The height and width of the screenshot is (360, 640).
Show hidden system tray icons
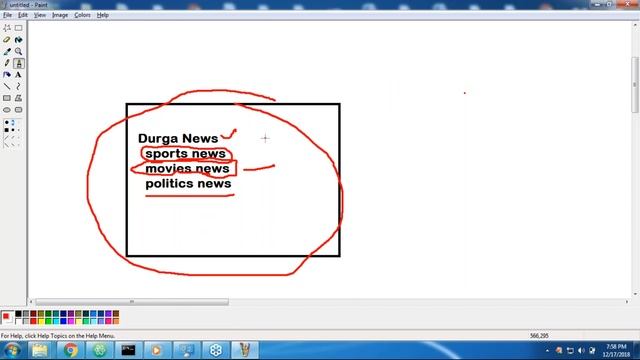[x=547, y=351]
